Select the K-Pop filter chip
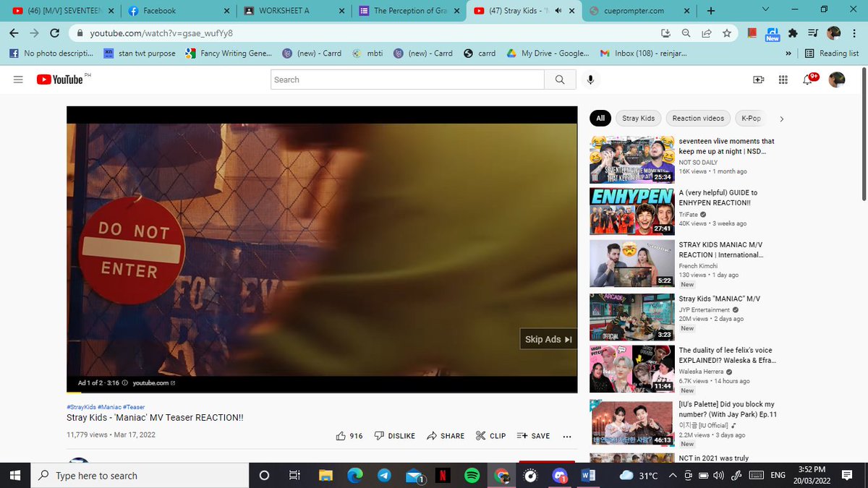The width and height of the screenshot is (868, 488). click(751, 118)
